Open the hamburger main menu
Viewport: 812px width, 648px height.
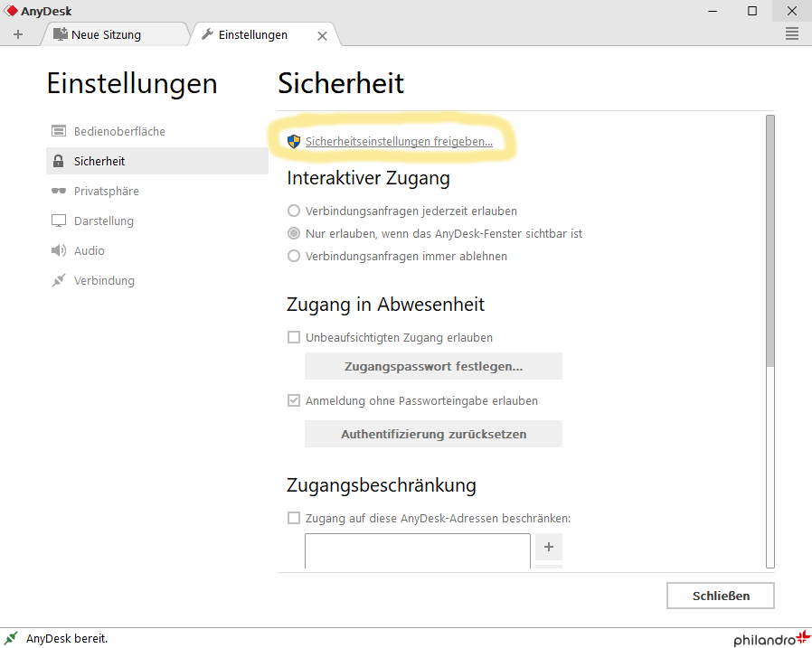pyautogui.click(x=792, y=34)
